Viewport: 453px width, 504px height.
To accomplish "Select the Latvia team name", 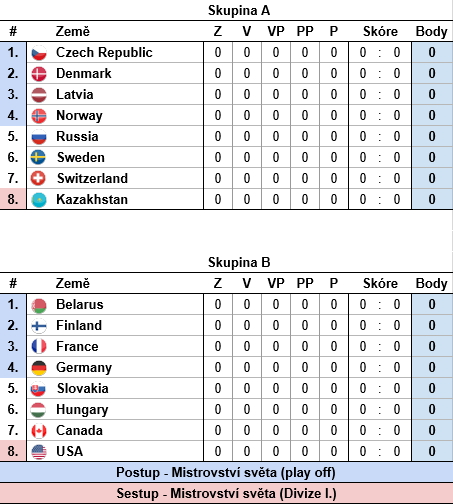I will 75,94.
